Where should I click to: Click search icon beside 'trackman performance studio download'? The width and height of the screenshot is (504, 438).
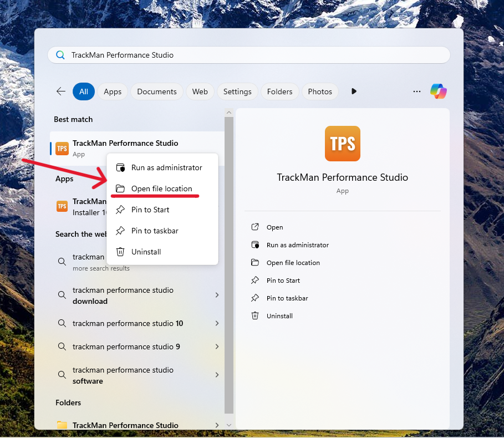[62, 295]
